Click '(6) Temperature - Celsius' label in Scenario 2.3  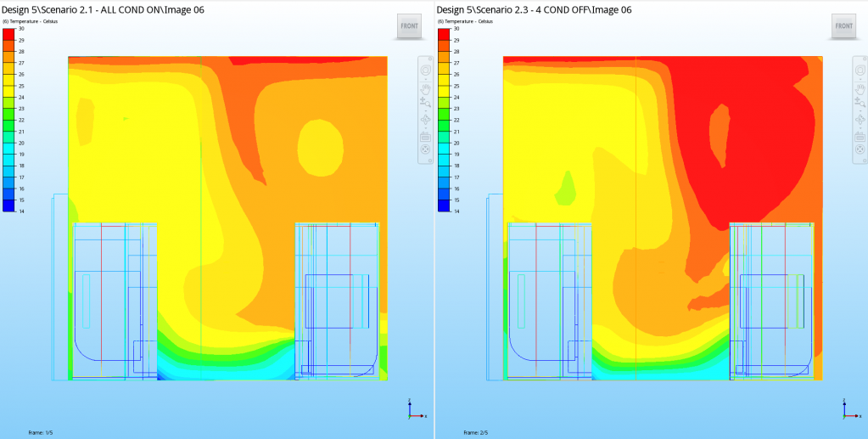466,21
